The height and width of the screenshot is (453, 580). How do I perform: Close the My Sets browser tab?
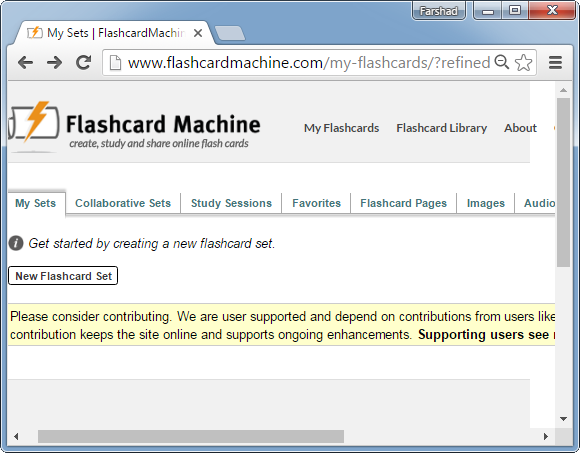(x=198, y=33)
